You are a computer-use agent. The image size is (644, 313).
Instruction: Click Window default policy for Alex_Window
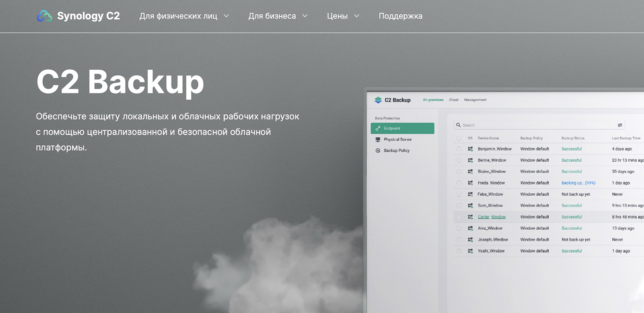coord(535,228)
